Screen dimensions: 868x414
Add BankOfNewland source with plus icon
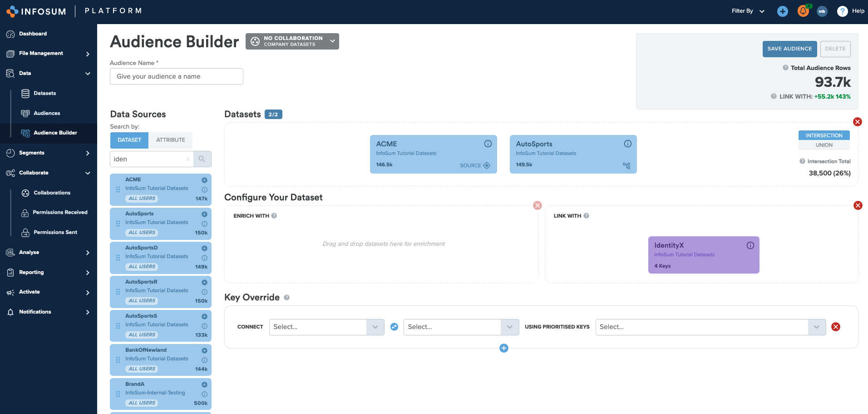(204, 350)
